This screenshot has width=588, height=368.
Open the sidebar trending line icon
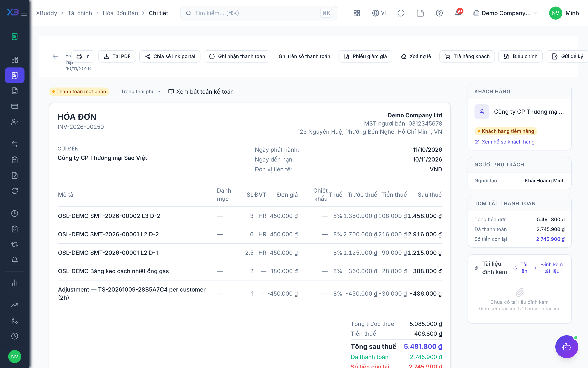(x=14, y=305)
